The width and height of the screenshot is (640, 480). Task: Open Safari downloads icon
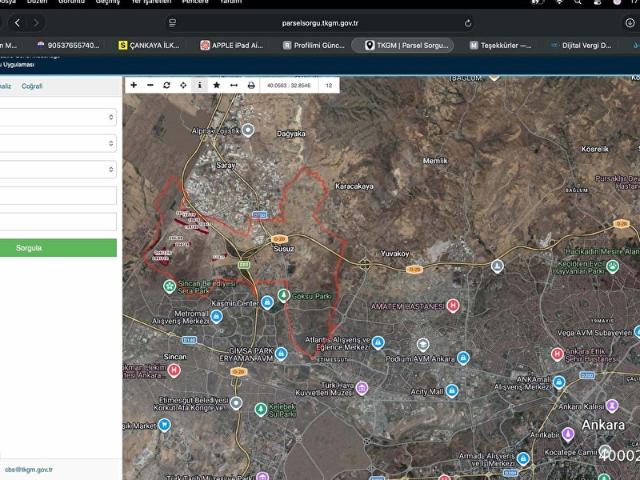click(x=630, y=23)
